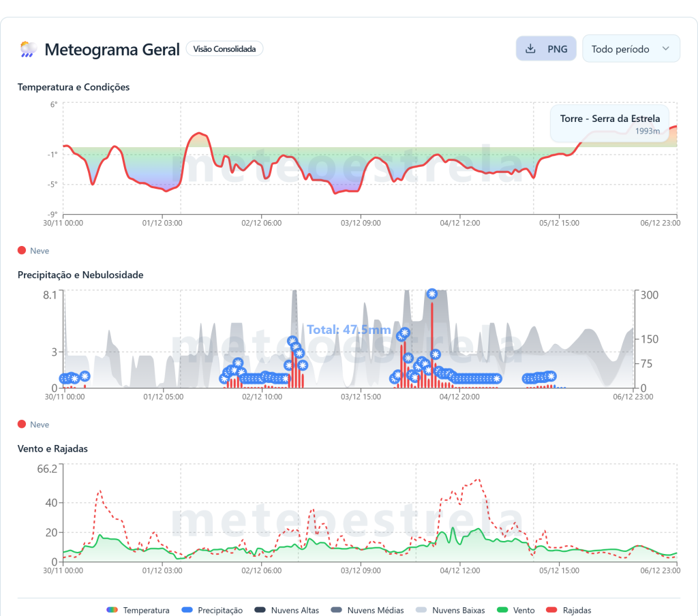Toggle the Precipitação series in the legend

point(212,611)
